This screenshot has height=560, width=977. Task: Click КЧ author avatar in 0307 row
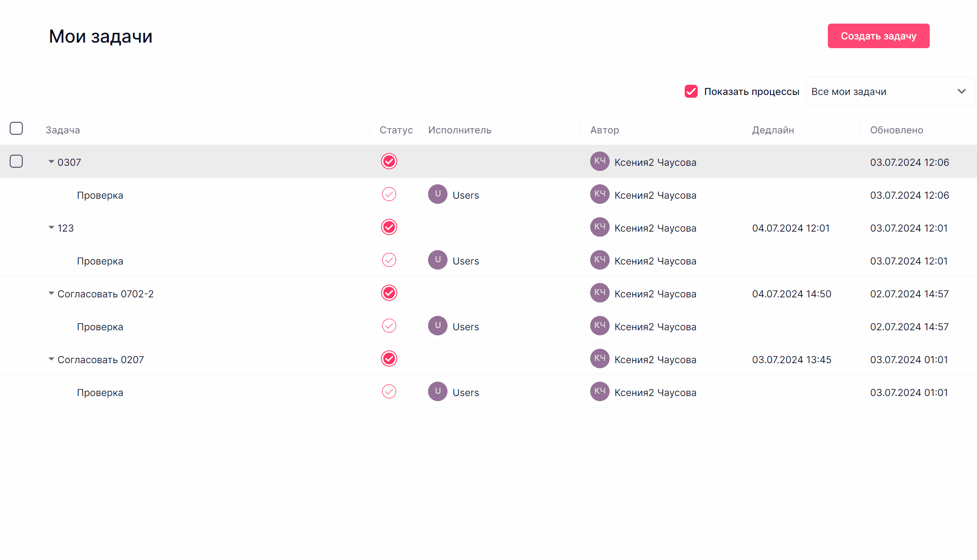point(599,162)
